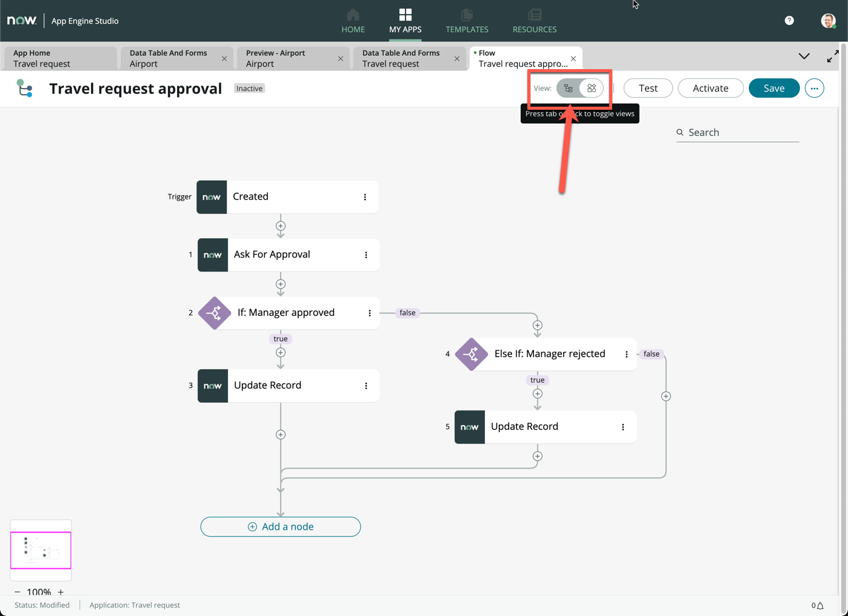Select the Created trigger node
This screenshot has width=848, height=616.
(287, 196)
